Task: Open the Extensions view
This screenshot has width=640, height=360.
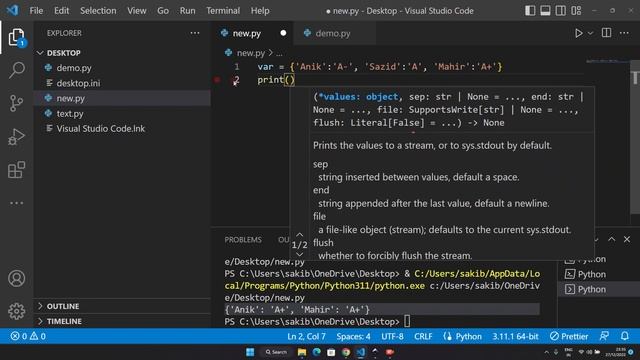Action: [x=16, y=170]
